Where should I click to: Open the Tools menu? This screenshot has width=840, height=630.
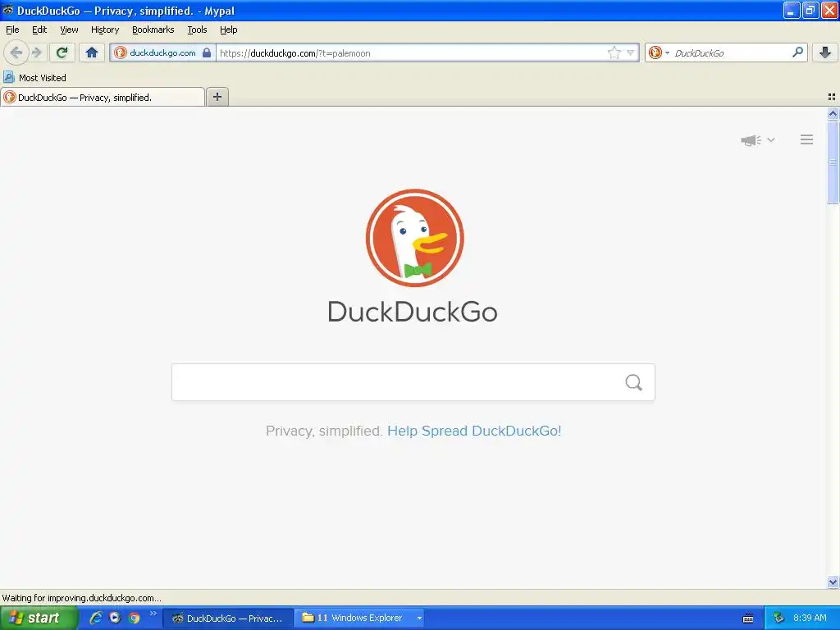click(x=197, y=30)
